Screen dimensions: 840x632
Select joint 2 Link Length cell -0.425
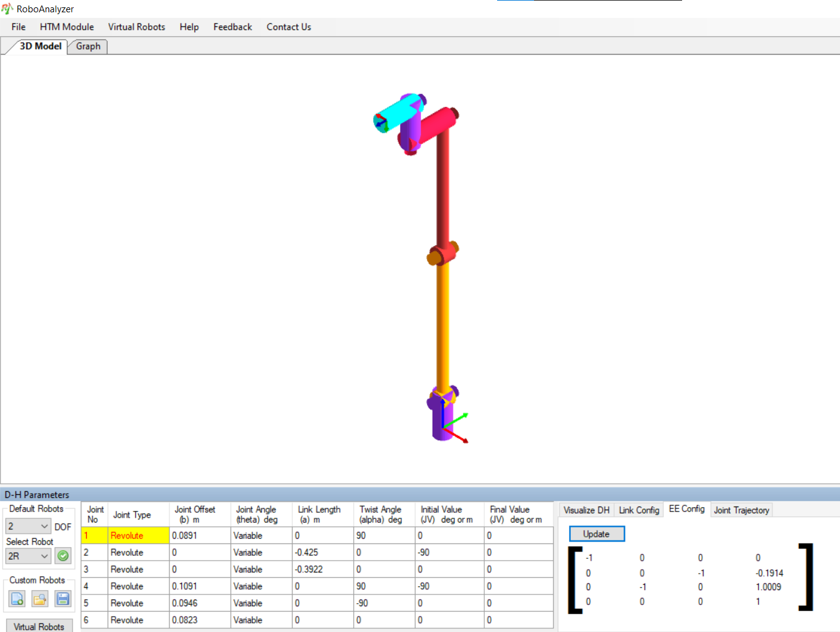click(323, 553)
